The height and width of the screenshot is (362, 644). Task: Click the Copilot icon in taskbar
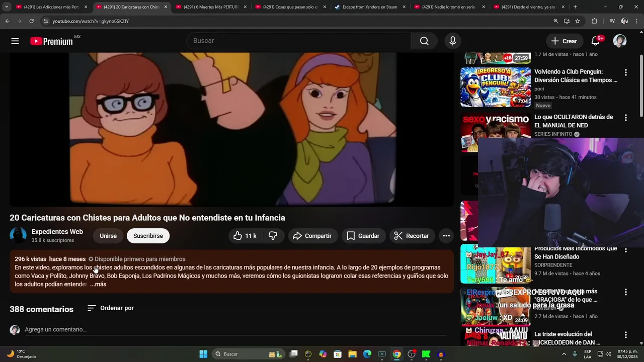point(323,354)
